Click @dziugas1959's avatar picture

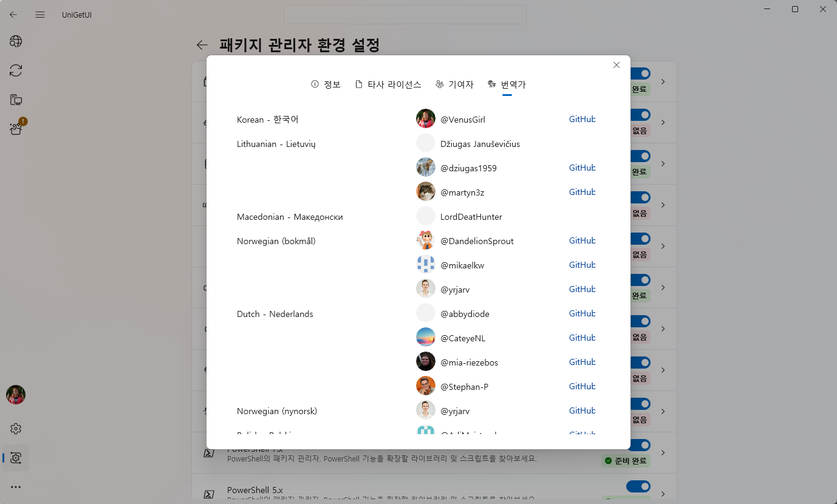(x=426, y=168)
